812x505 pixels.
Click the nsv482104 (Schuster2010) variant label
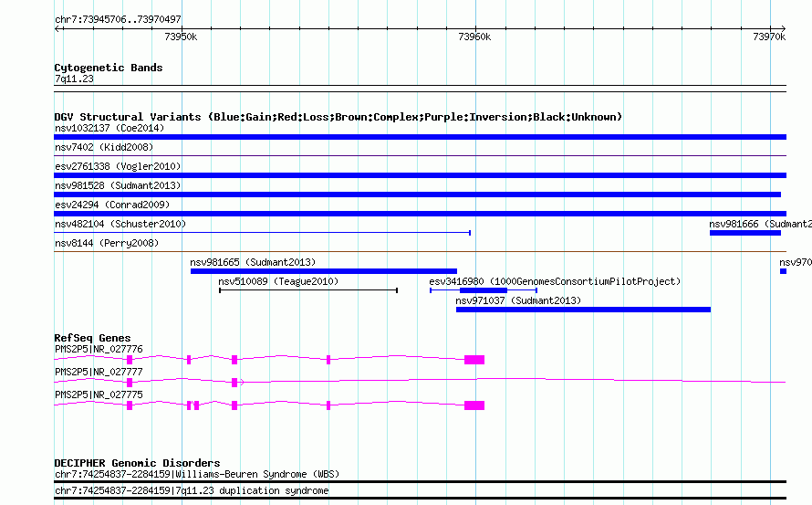pos(120,224)
